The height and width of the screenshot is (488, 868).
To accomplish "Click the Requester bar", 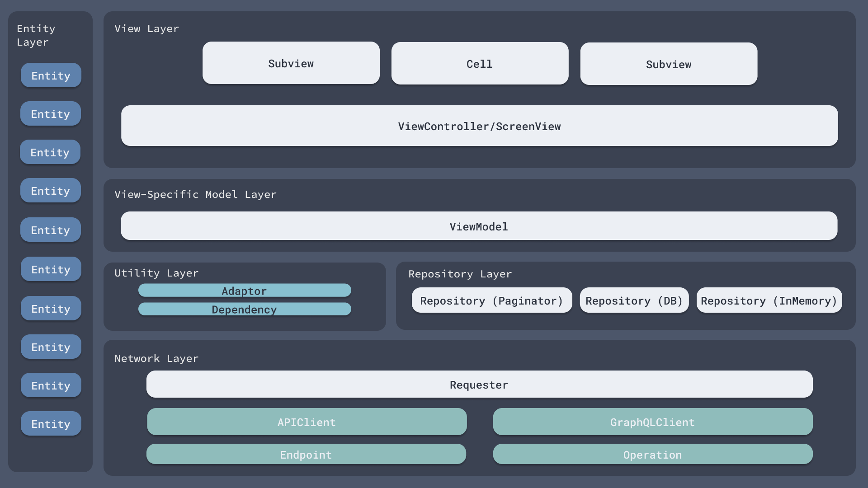I will [479, 385].
